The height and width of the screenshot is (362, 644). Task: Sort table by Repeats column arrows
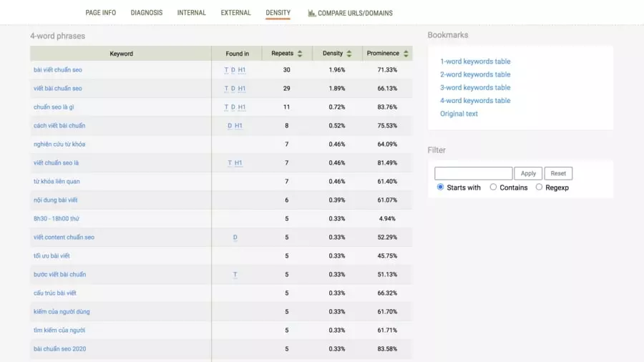click(x=300, y=54)
